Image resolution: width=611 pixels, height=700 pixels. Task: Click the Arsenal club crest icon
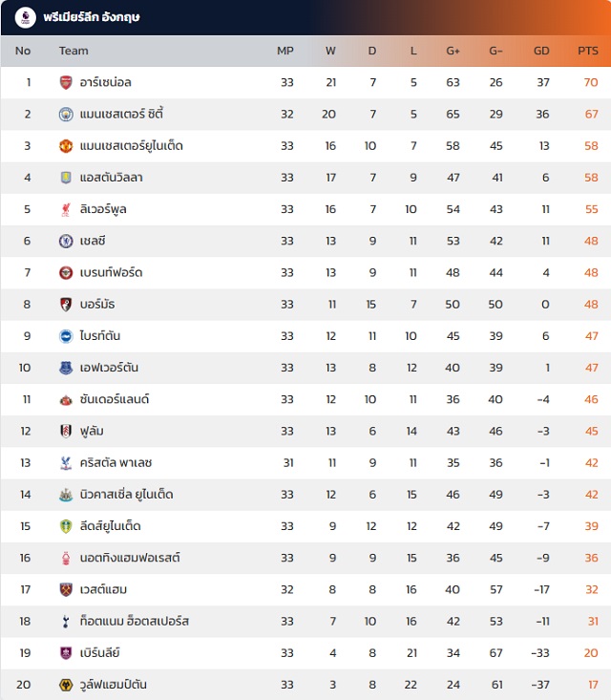[x=65, y=83]
